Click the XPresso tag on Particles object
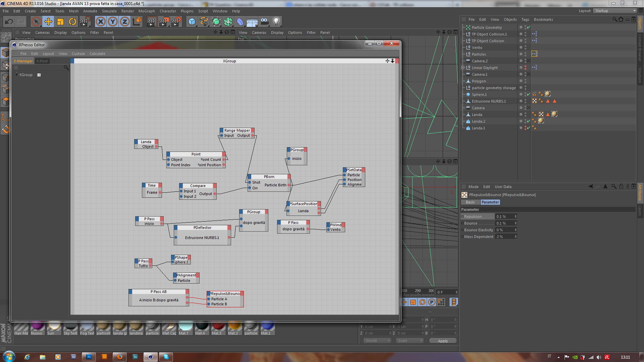This screenshot has width=644, height=362. [x=534, y=54]
